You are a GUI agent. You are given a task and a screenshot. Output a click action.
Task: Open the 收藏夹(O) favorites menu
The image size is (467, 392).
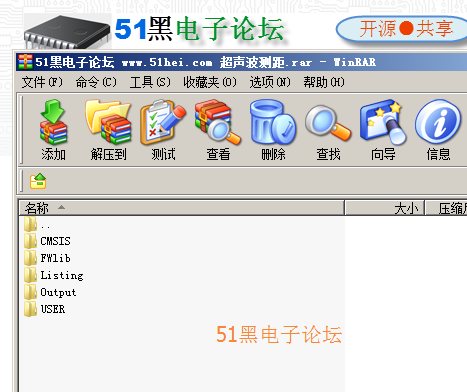pyautogui.click(x=210, y=82)
